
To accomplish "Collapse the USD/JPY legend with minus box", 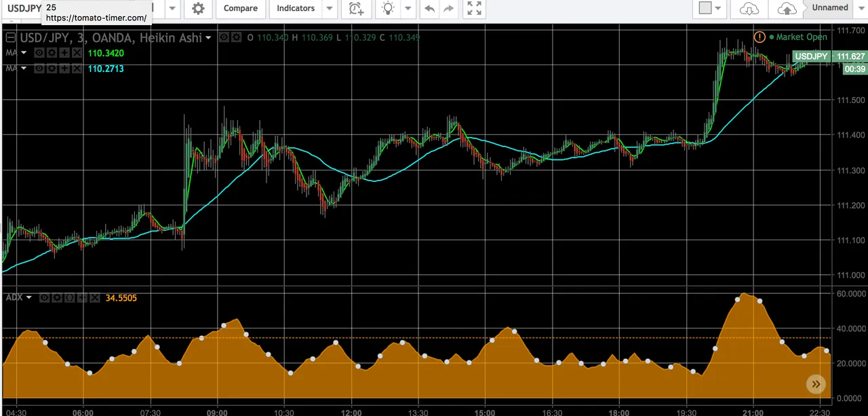I will click(11, 38).
